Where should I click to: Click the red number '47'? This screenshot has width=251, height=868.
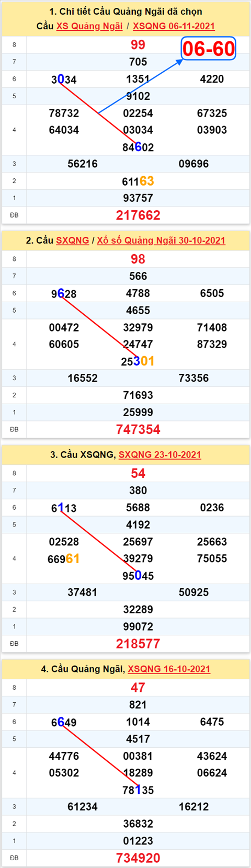click(138, 688)
